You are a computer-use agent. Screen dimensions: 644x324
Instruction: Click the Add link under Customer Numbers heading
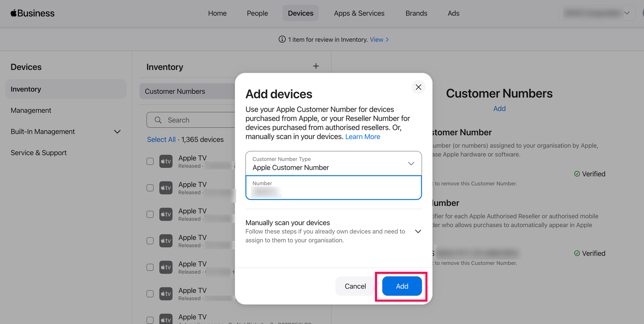499,109
